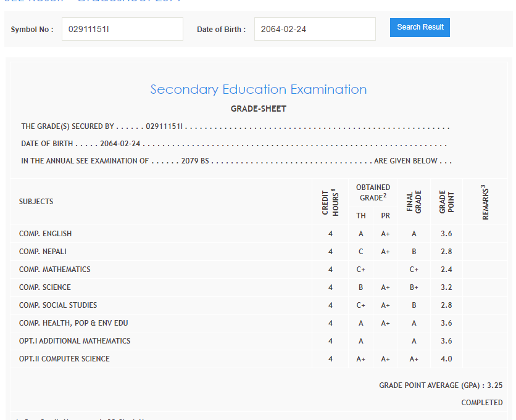Click the Date of Birth input field
Viewport: 516px width, 420px height.
point(315,29)
